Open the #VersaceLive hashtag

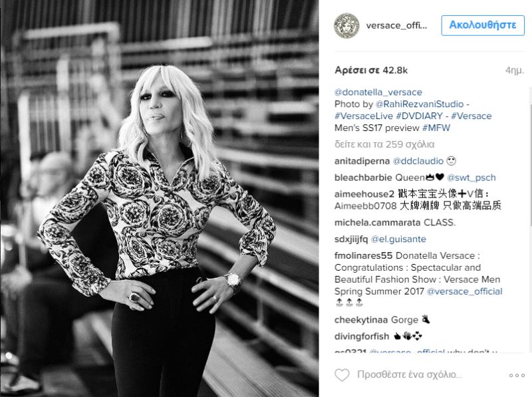364,116
